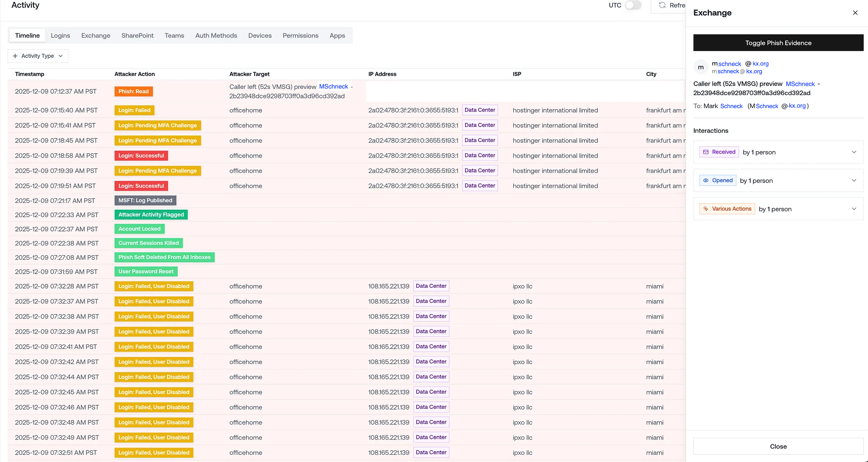Viewport: 868px width, 462px height.
Task: Open the Auth Methods tab
Action: click(216, 35)
